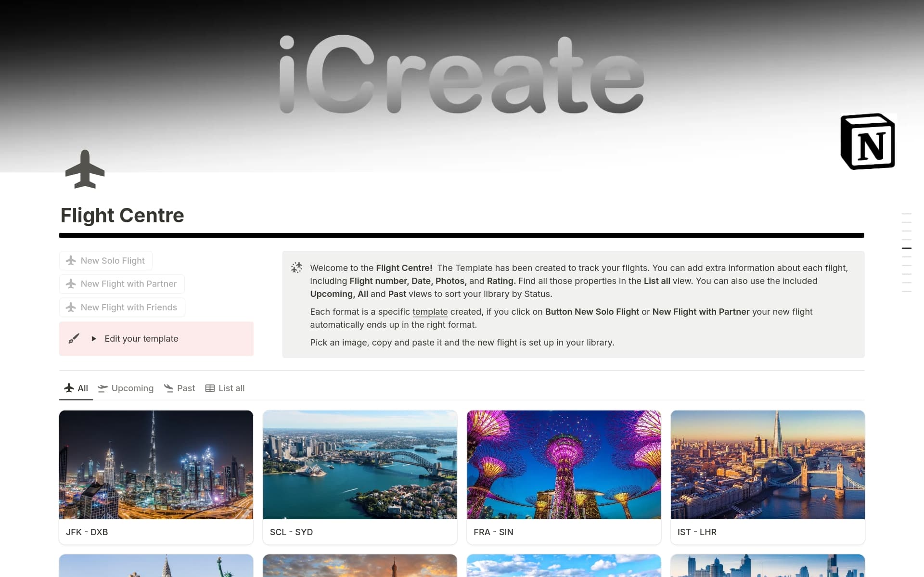
Task: Click the airplane icon in the welcome callout
Action: click(296, 268)
